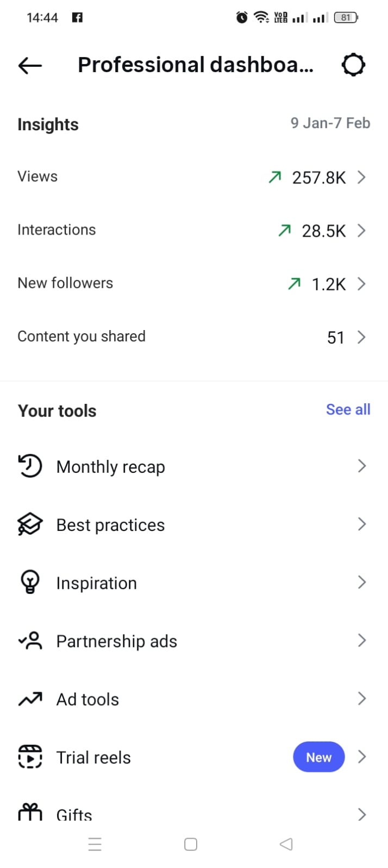Image resolution: width=388 pixels, height=868 pixels.
Task: Expand Views insights chevron
Action: [361, 177]
